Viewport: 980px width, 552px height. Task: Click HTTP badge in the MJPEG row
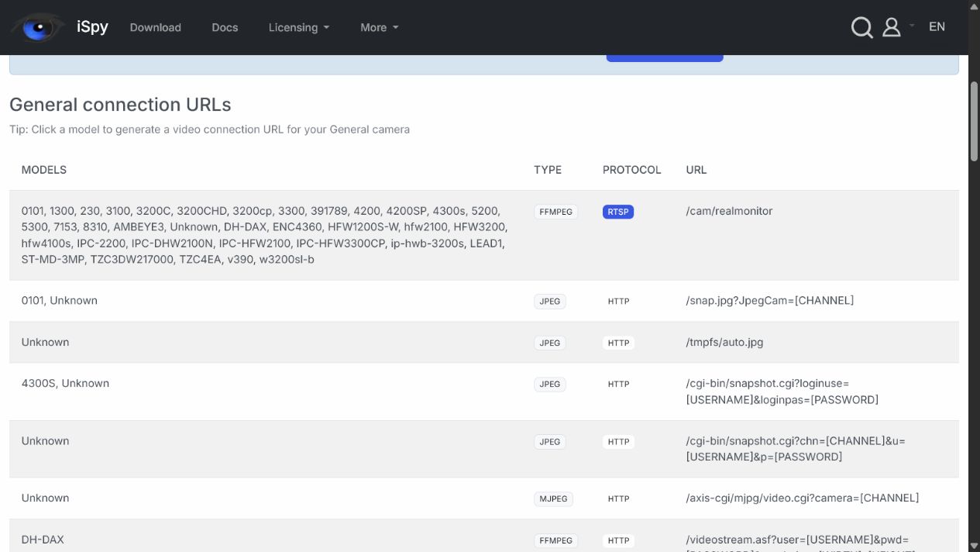pos(618,499)
